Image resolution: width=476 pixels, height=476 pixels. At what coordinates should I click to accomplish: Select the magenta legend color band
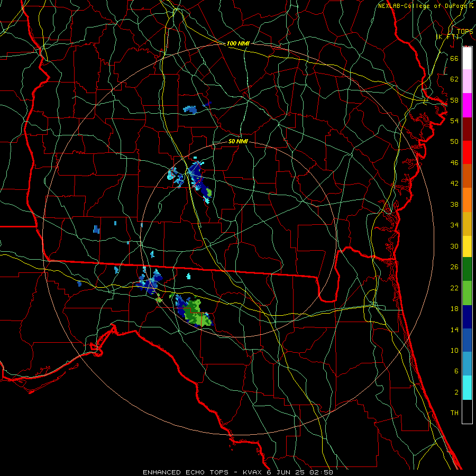coord(467,105)
